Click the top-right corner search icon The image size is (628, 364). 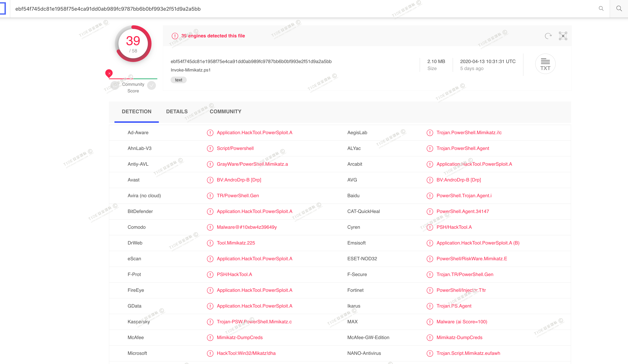619,9
